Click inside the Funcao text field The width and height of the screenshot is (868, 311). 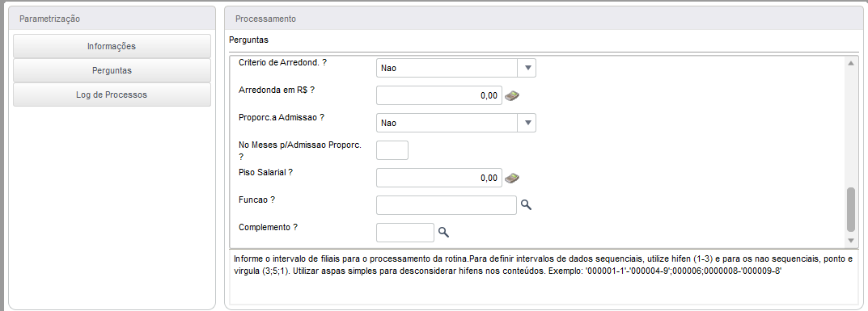(x=447, y=205)
